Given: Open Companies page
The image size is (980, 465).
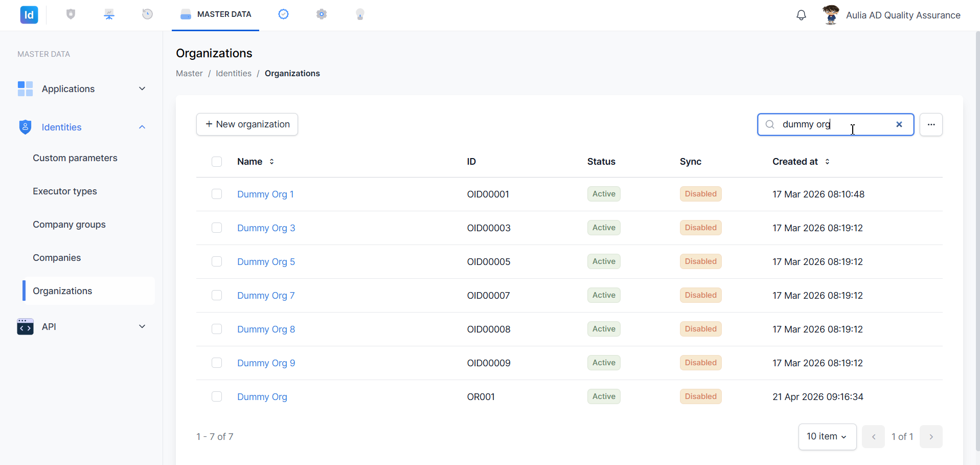Looking at the screenshot, I should click(57, 258).
